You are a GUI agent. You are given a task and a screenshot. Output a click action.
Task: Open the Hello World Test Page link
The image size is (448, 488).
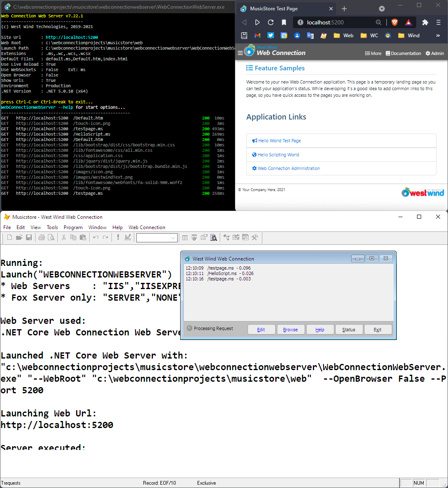(279, 141)
